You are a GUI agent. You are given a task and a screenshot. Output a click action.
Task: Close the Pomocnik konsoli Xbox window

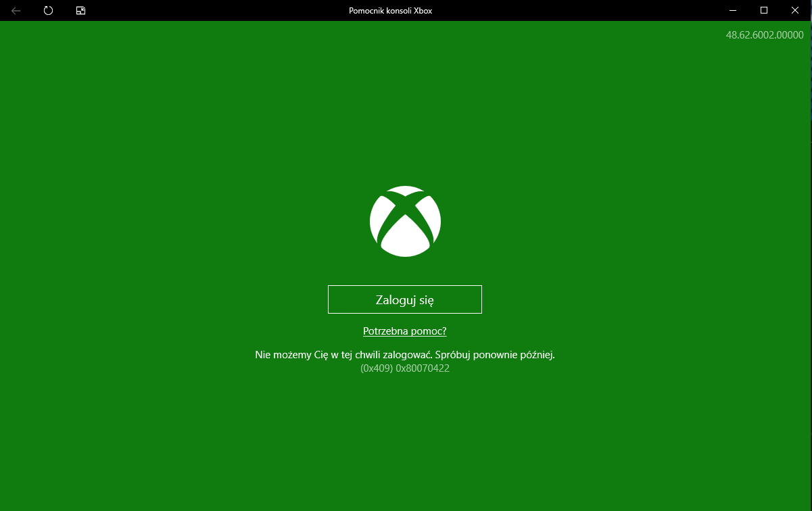coord(795,10)
